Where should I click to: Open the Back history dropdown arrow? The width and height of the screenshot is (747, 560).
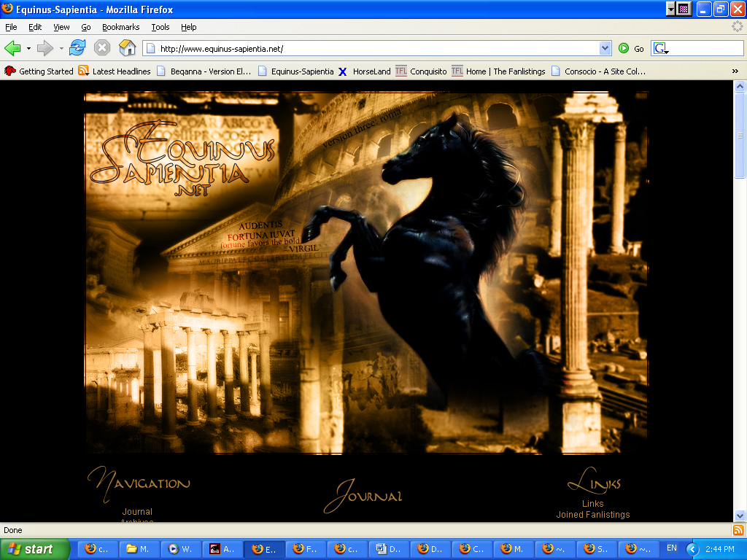pyautogui.click(x=28, y=49)
